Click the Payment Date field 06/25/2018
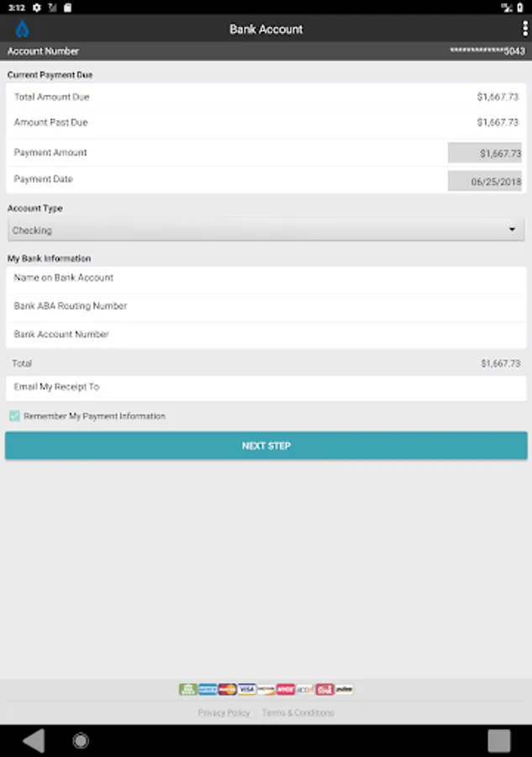The width and height of the screenshot is (532, 757). (x=484, y=181)
